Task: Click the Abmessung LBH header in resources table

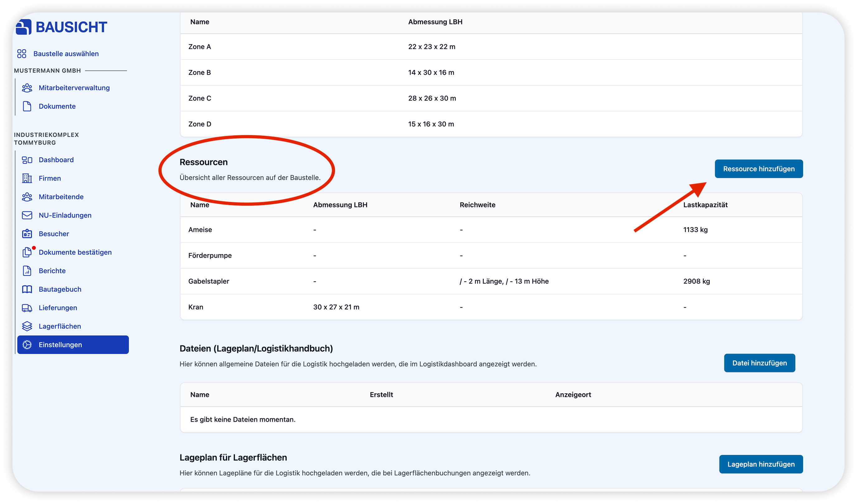Action: pos(340,205)
